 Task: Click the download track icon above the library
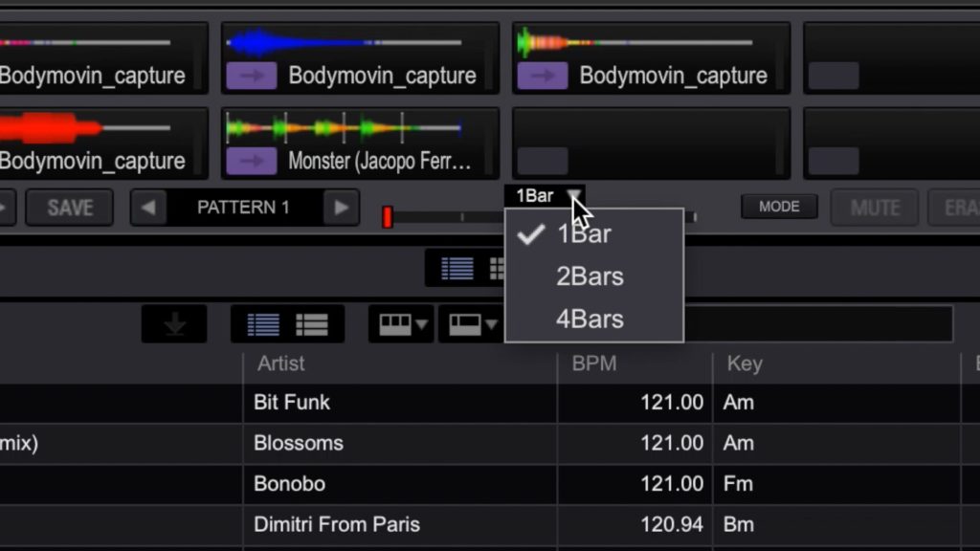point(174,323)
